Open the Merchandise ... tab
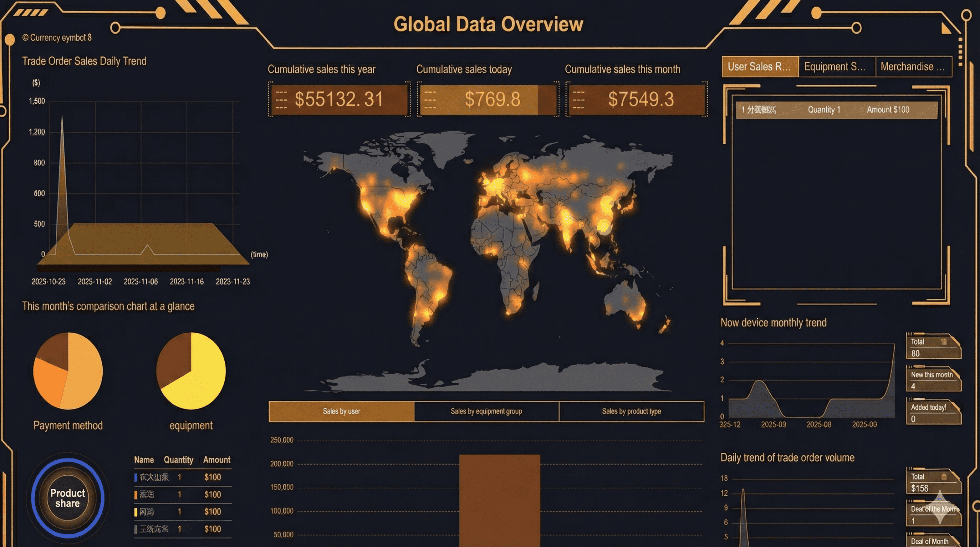This screenshot has height=547, width=980. pyautogui.click(x=913, y=67)
